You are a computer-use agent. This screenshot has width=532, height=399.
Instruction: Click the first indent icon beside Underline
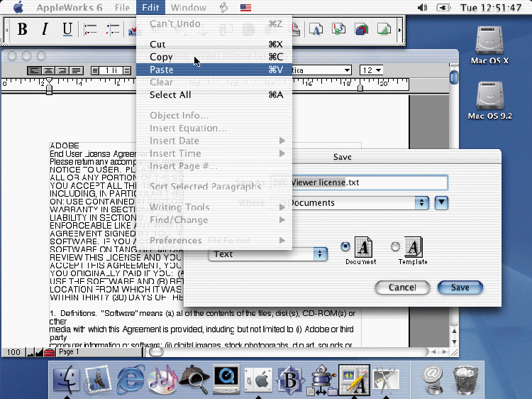point(90,30)
